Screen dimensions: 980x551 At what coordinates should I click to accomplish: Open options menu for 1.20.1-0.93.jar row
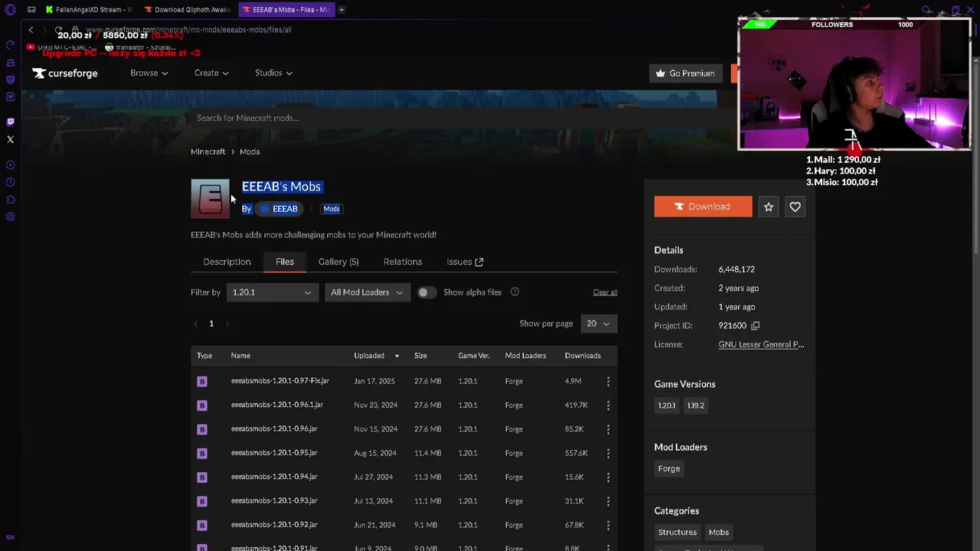(608, 501)
